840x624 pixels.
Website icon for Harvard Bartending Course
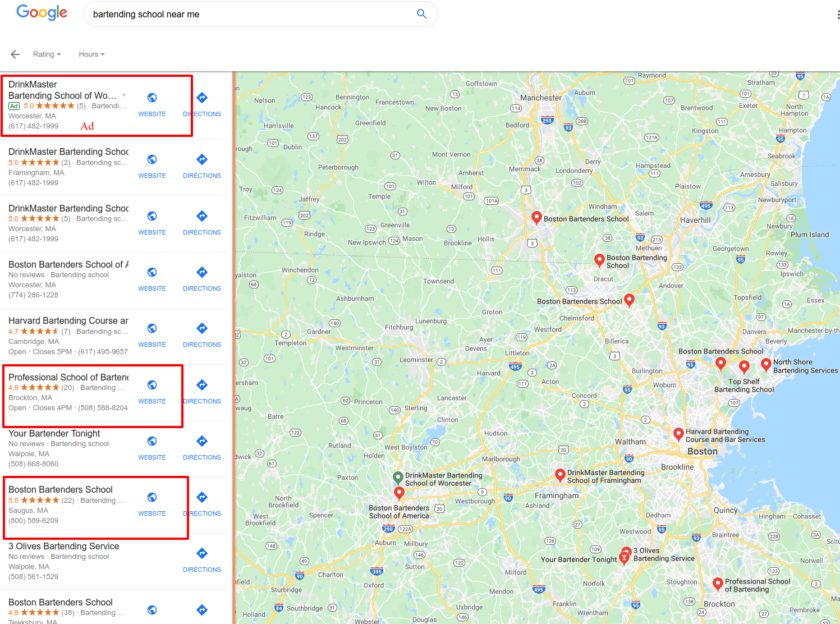(x=152, y=328)
